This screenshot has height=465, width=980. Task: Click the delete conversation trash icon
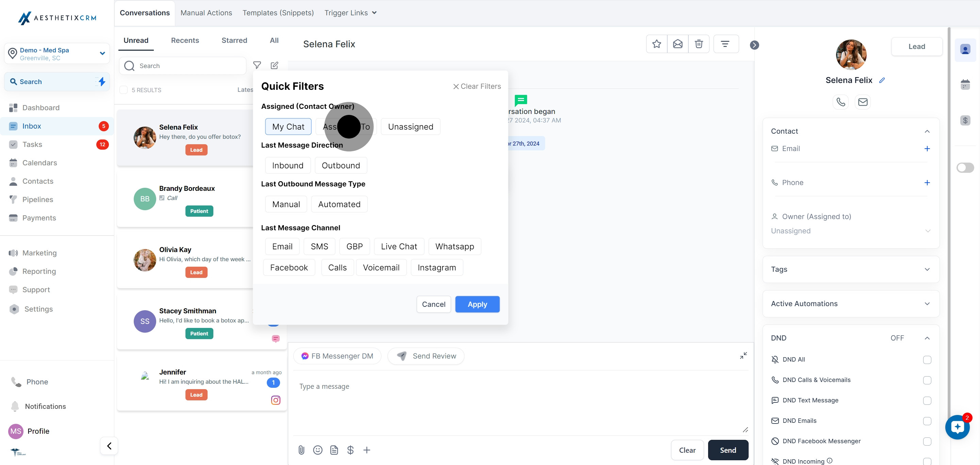(x=699, y=44)
